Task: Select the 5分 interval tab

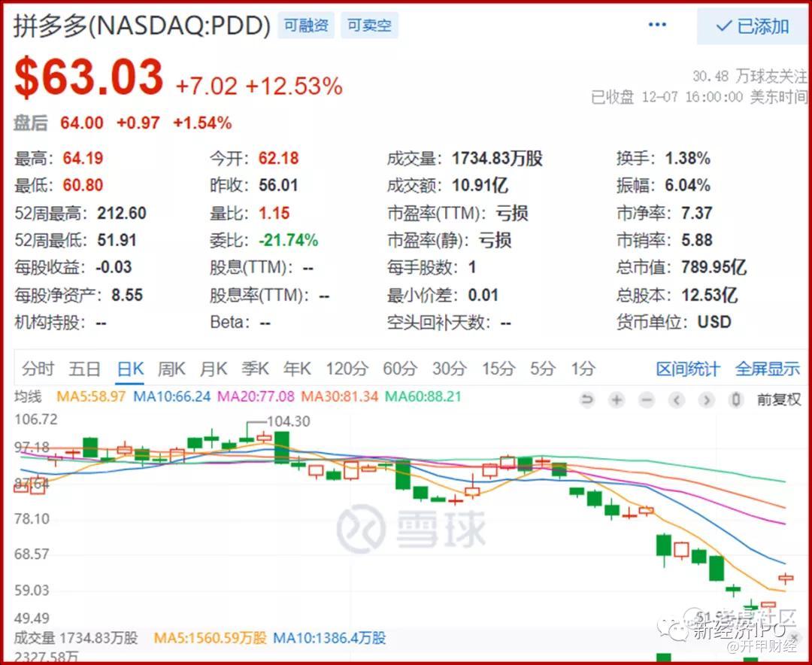Action: [543, 369]
